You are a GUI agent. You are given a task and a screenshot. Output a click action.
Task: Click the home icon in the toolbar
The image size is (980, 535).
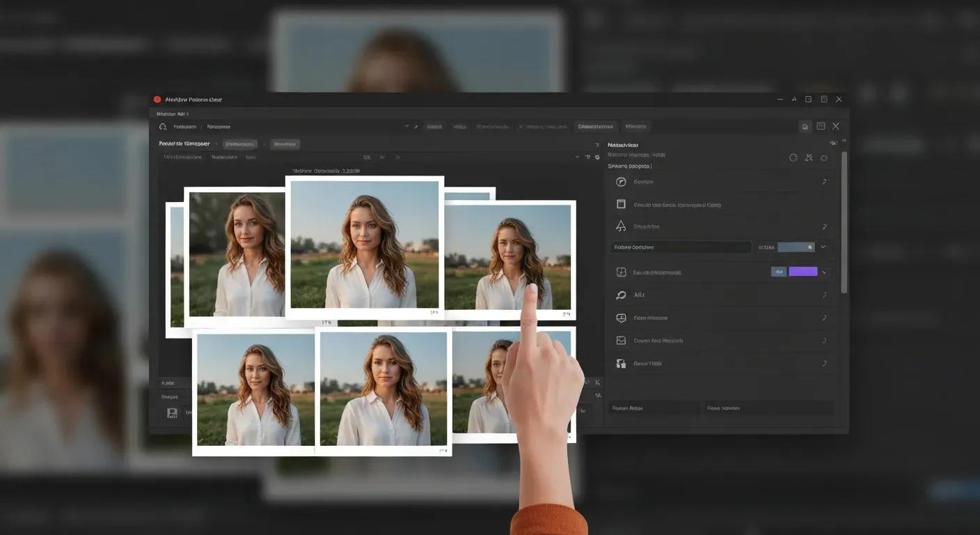click(x=161, y=126)
